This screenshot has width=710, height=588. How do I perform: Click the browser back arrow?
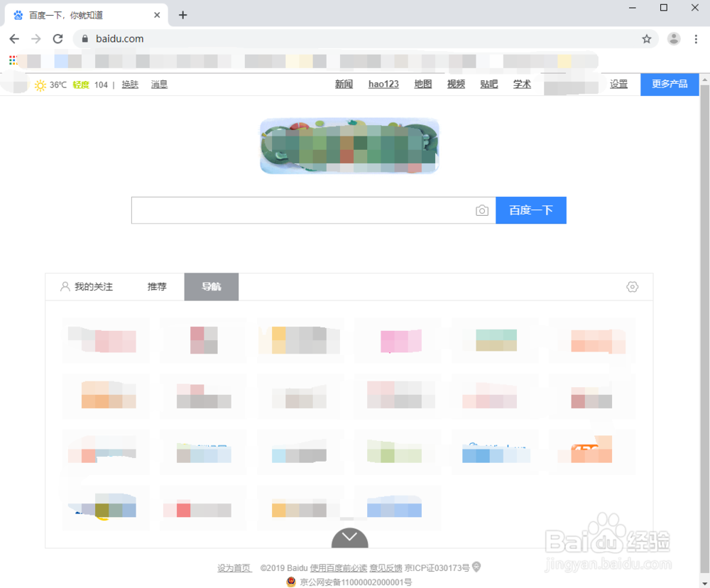pyautogui.click(x=14, y=39)
